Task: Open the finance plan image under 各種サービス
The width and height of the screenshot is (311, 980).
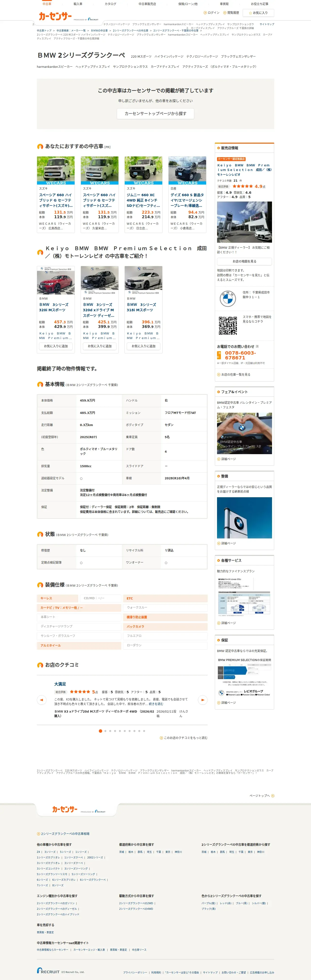Action: point(244,597)
